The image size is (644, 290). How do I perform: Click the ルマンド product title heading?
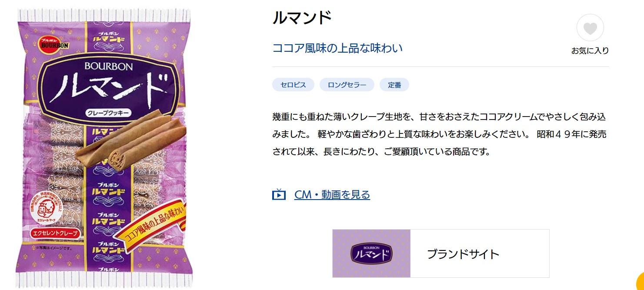coord(302,17)
